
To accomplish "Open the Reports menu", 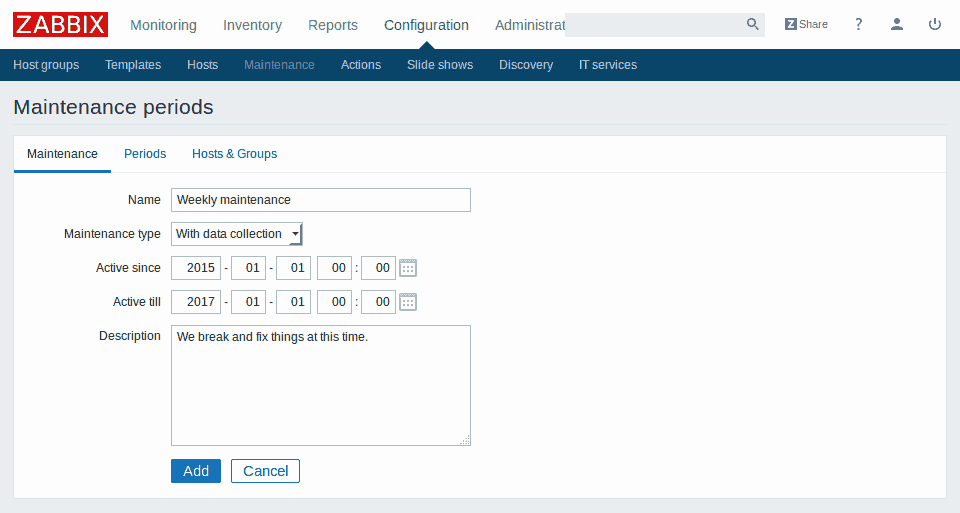I will point(333,25).
